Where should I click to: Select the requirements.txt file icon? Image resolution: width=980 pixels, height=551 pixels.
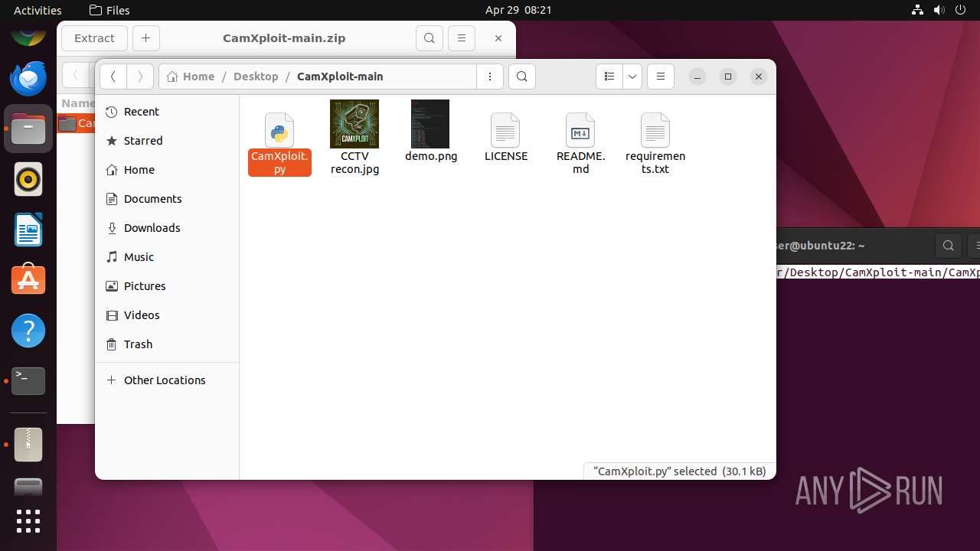tap(655, 131)
